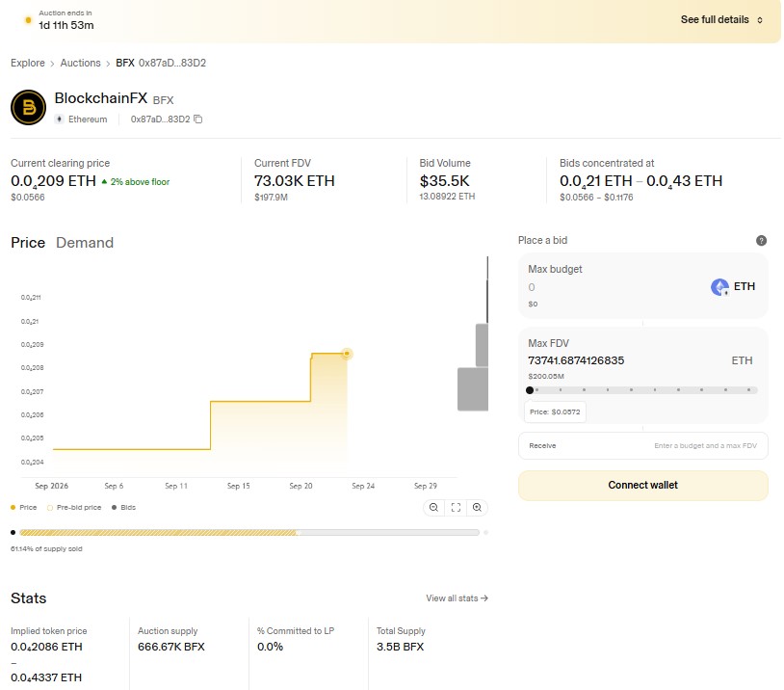The image size is (784, 690).
Task: Edit the Max FDV value 73741.6874126835
Action: [x=576, y=360]
